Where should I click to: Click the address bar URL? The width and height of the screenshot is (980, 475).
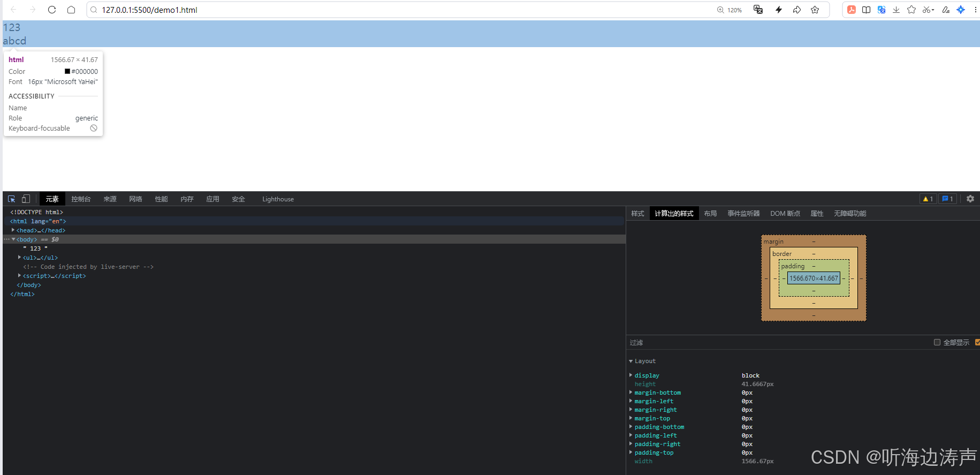(x=149, y=10)
